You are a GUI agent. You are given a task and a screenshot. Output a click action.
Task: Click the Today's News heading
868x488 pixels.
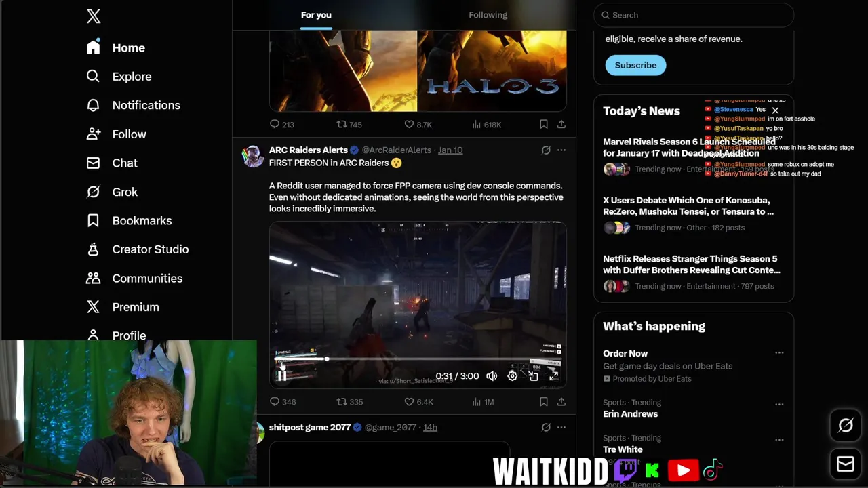tap(642, 111)
